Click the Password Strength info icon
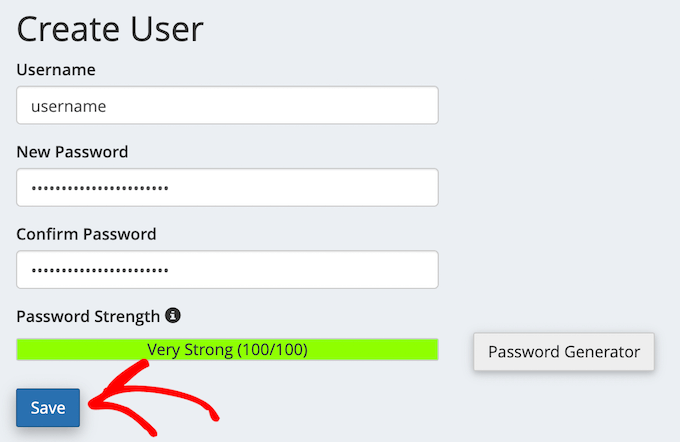 [173, 316]
